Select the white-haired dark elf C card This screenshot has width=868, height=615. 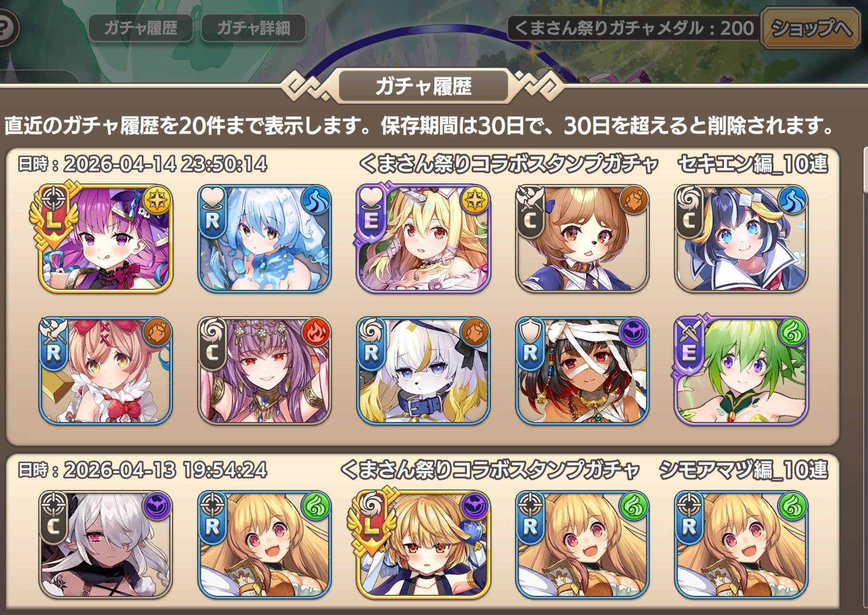[105, 545]
